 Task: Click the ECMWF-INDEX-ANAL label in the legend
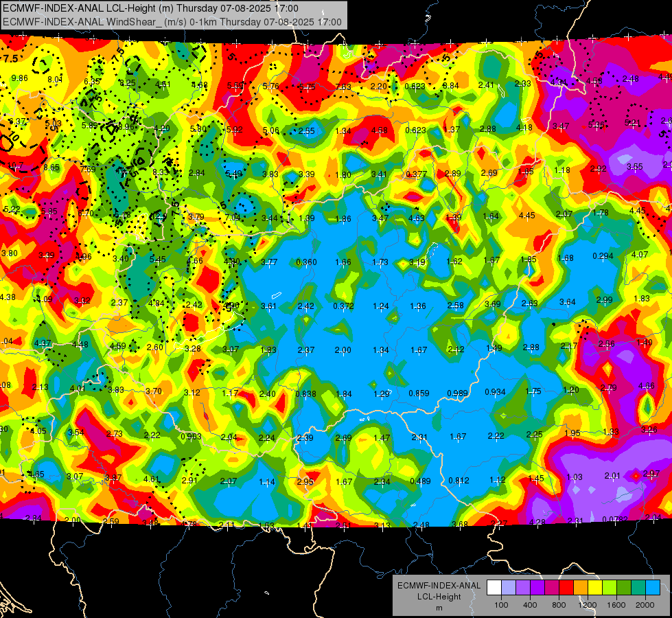point(439,586)
